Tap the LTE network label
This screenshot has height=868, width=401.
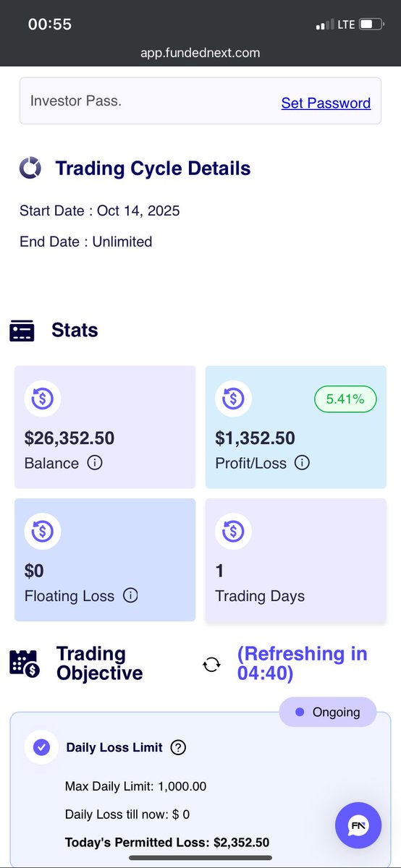point(346,25)
